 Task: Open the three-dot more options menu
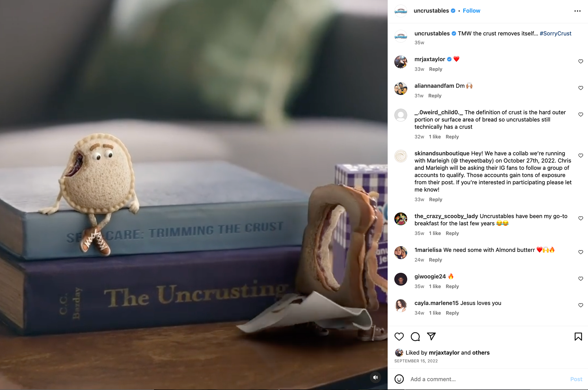(x=577, y=11)
